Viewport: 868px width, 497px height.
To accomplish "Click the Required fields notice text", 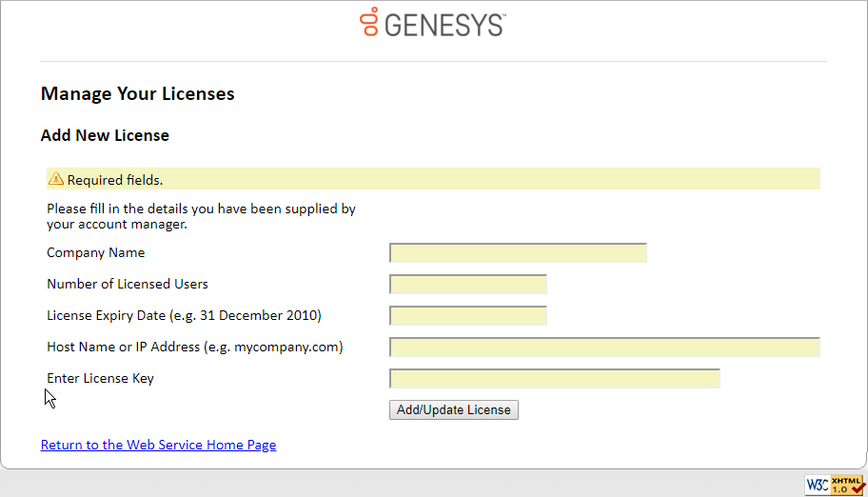I will (115, 179).
